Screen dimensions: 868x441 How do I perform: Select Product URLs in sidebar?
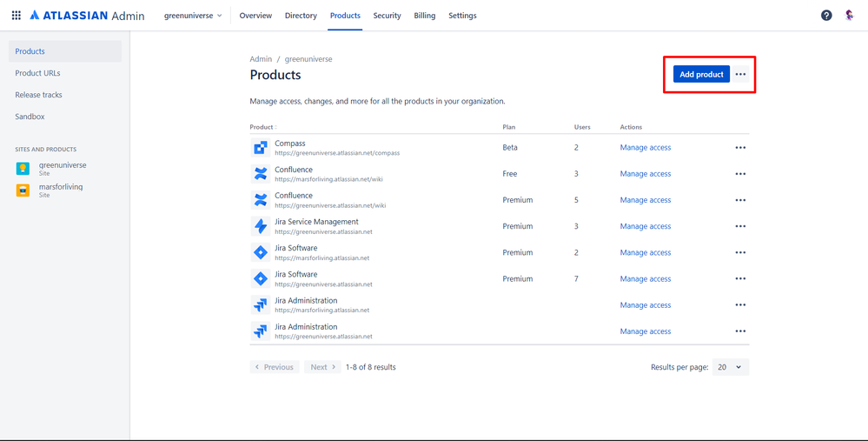(x=38, y=73)
